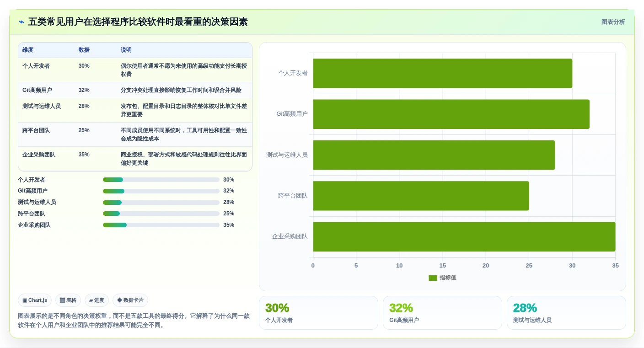The image size is (644, 348).
Task: Click the 跨平台团队 y-axis label in chart
Action: tap(293, 196)
